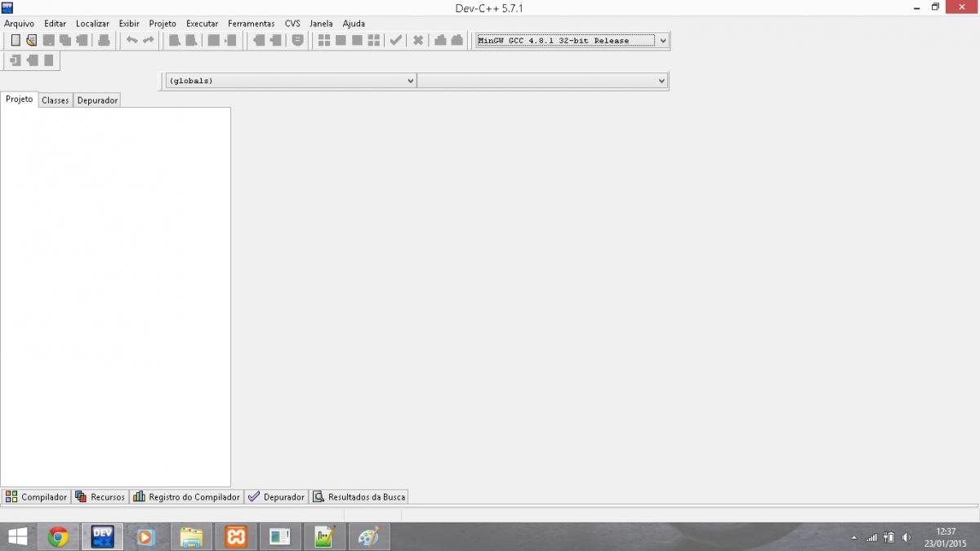980x551 pixels.
Task: Open the Executar menu
Action: point(203,24)
